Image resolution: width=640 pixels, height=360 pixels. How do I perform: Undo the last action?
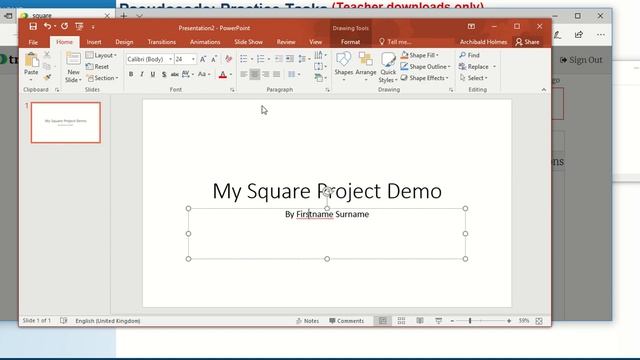click(x=47, y=27)
